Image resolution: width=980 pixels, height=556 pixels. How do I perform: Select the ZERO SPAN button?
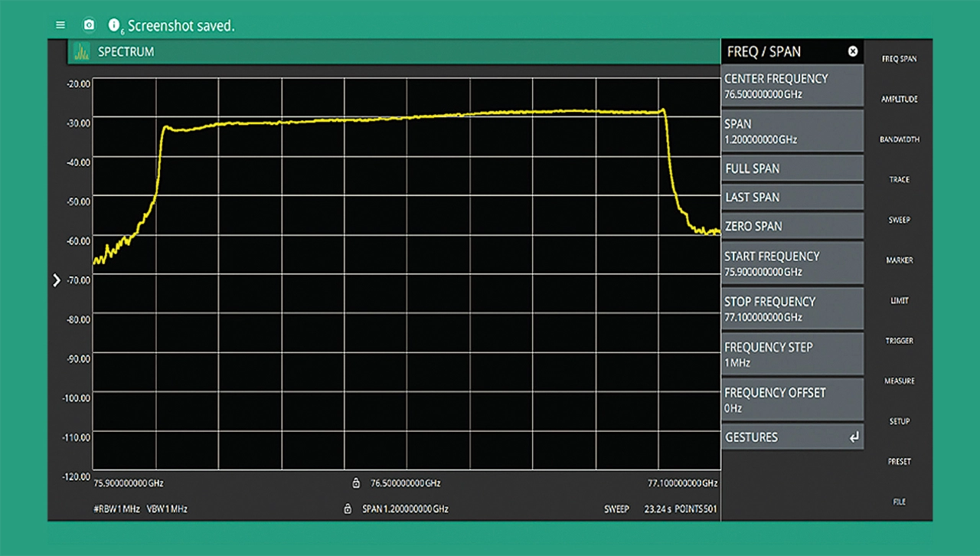(792, 226)
